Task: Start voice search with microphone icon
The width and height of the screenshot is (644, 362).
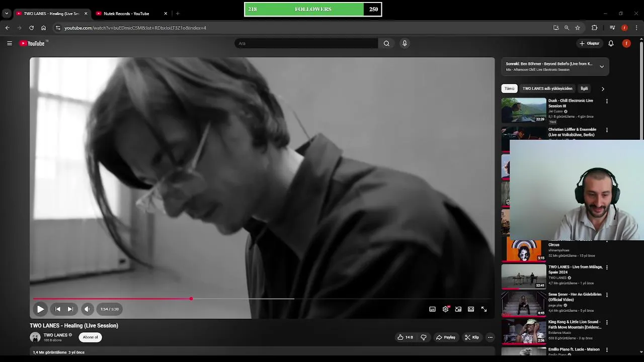Action: 405,43
